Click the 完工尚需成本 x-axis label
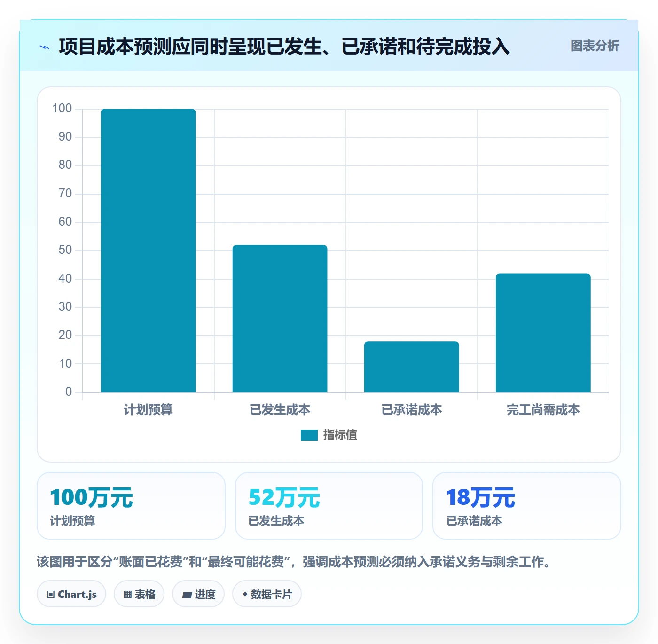Screen dimensions: 658x644 point(543,410)
